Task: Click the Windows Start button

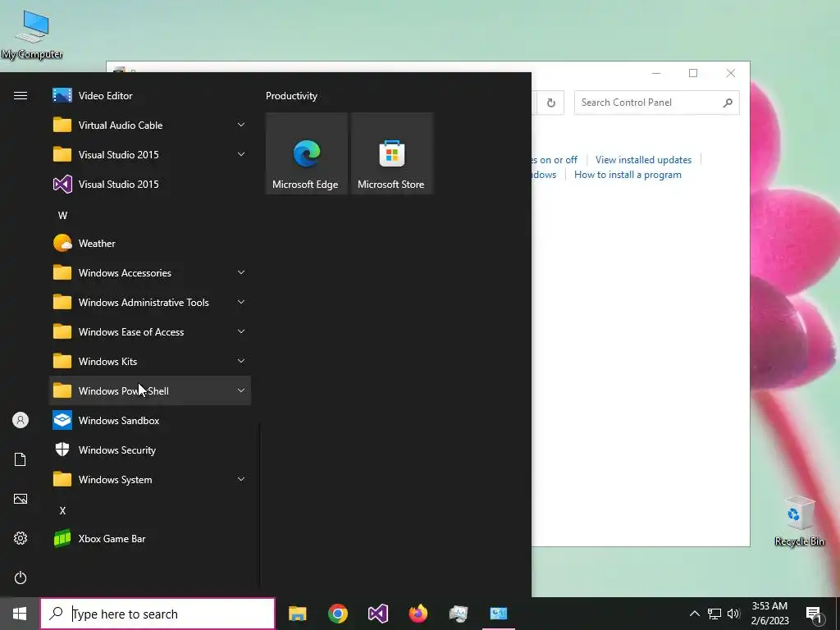Action: [20, 614]
